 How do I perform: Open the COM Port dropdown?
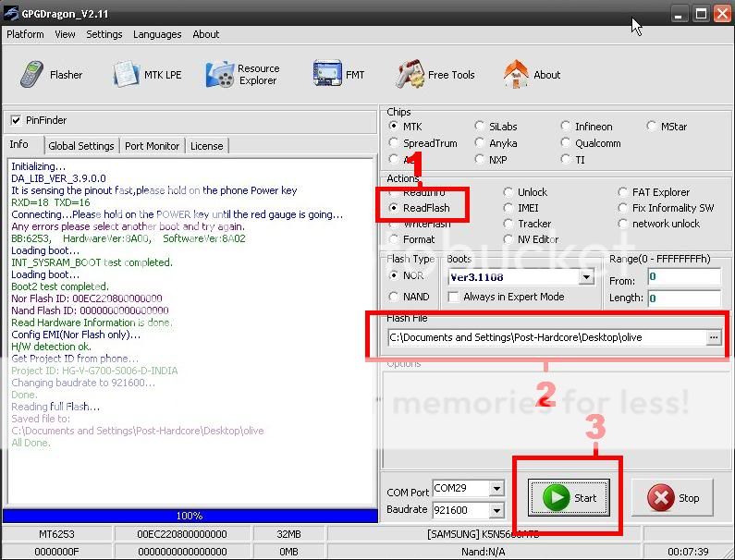point(496,489)
